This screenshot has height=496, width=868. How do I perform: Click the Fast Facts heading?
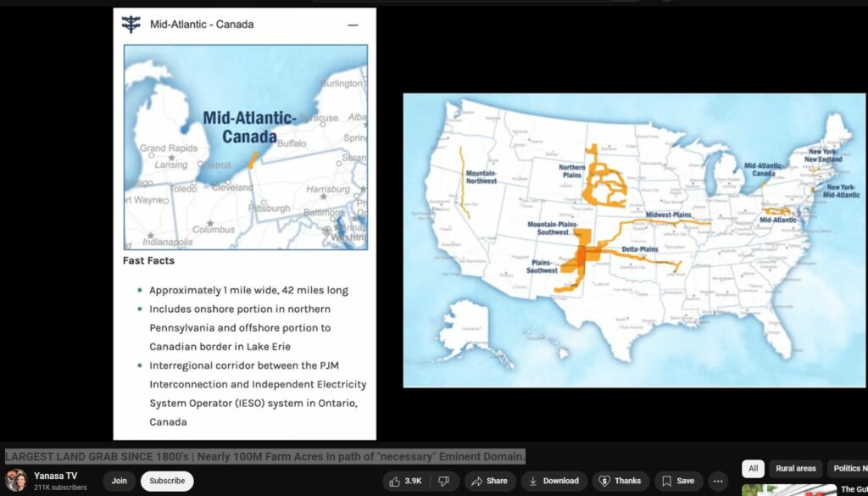[148, 261]
